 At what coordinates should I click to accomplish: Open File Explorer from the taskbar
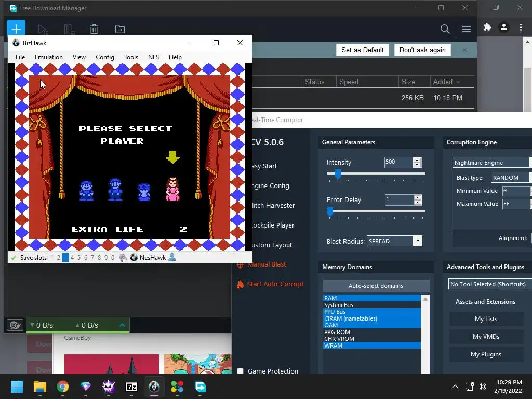pyautogui.click(x=39, y=387)
